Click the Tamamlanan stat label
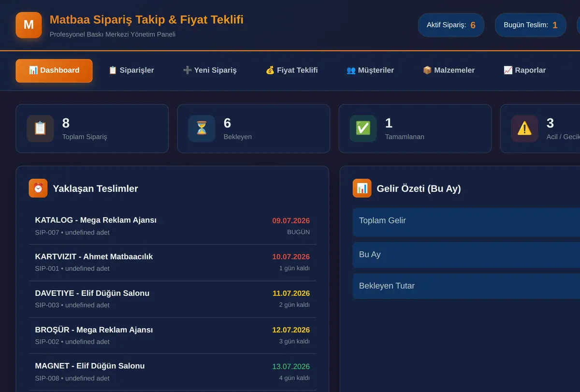Viewport: 580px width, 392px height. (405, 137)
